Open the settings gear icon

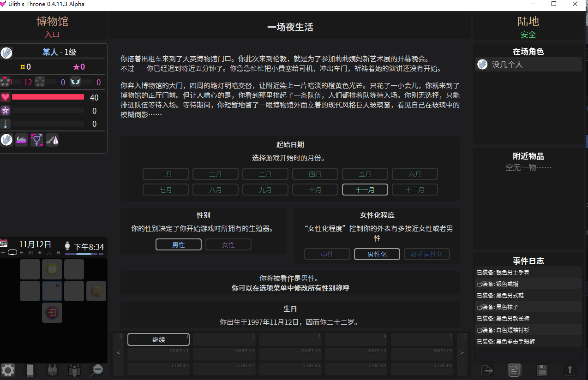pyautogui.click(x=7, y=370)
